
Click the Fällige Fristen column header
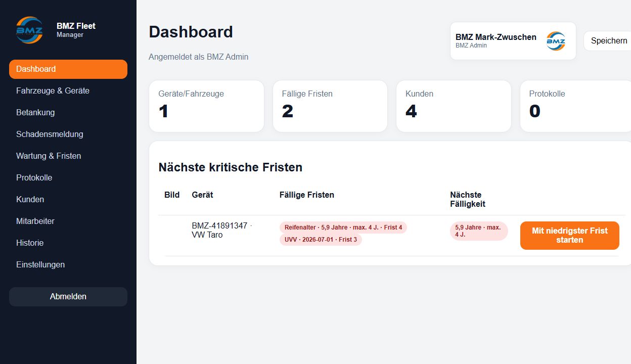pos(307,195)
